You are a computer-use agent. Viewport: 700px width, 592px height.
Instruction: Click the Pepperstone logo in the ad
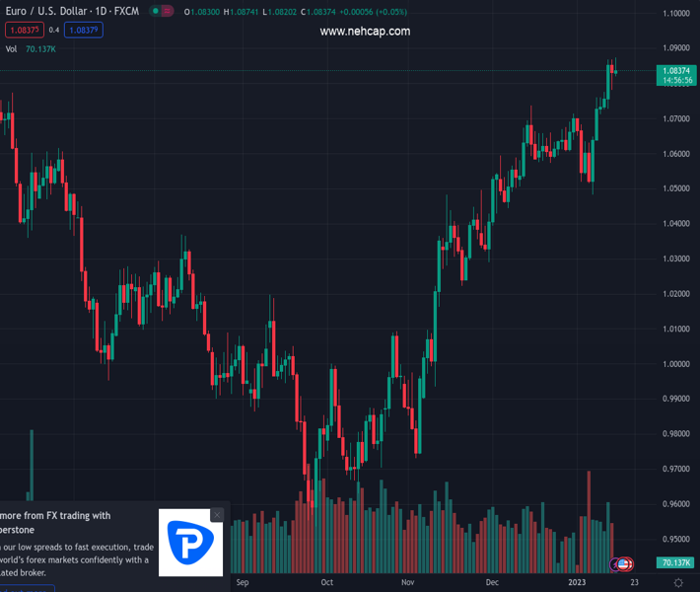191,542
